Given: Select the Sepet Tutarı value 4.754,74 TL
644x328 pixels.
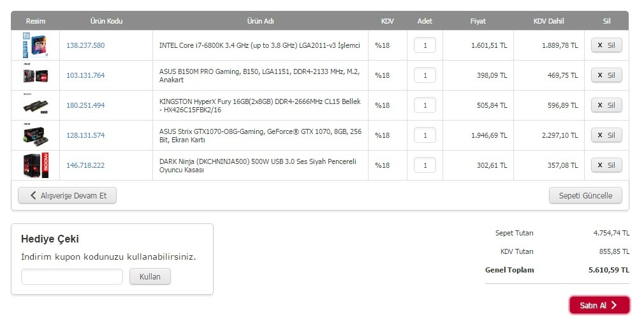Looking at the screenshot, I should (611, 233).
